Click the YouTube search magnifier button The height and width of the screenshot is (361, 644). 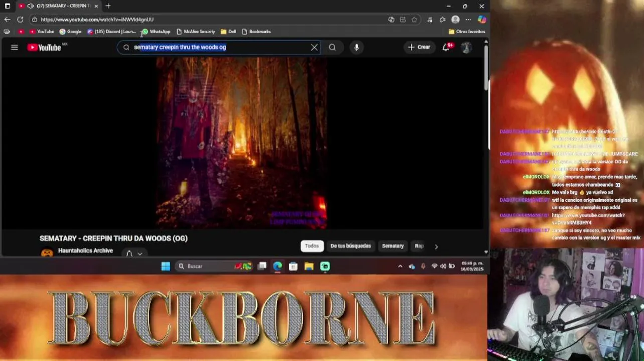pos(332,47)
